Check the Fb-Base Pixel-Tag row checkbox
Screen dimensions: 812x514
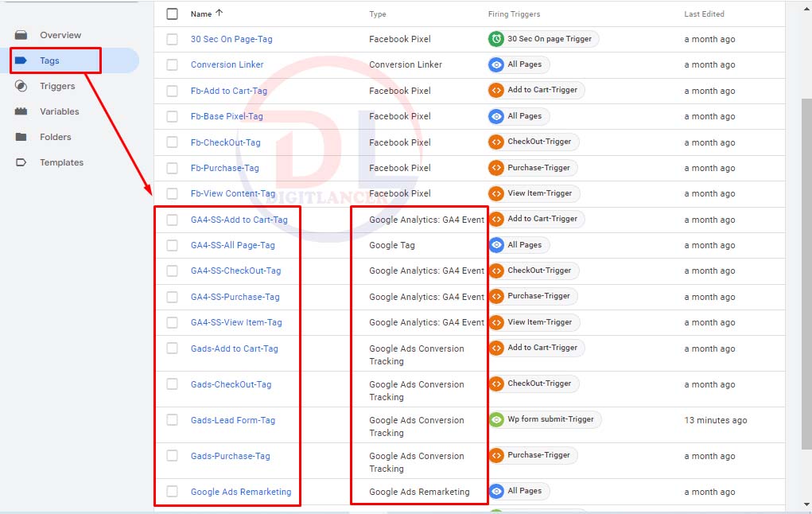[x=172, y=117]
